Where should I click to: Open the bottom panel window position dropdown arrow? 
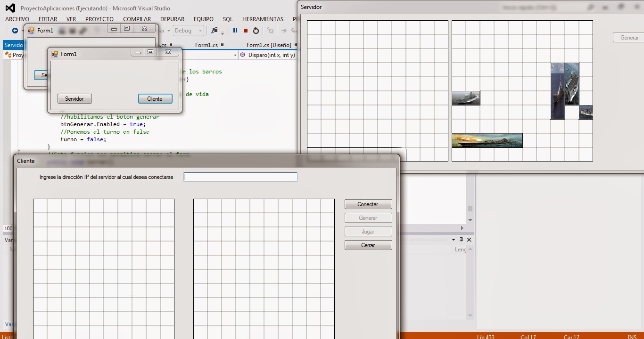coord(454,240)
